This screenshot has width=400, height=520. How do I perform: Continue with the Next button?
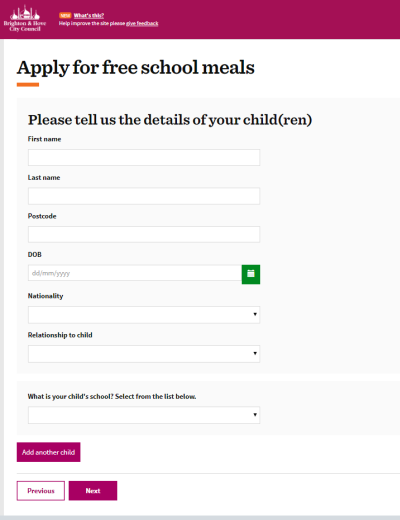(x=93, y=491)
